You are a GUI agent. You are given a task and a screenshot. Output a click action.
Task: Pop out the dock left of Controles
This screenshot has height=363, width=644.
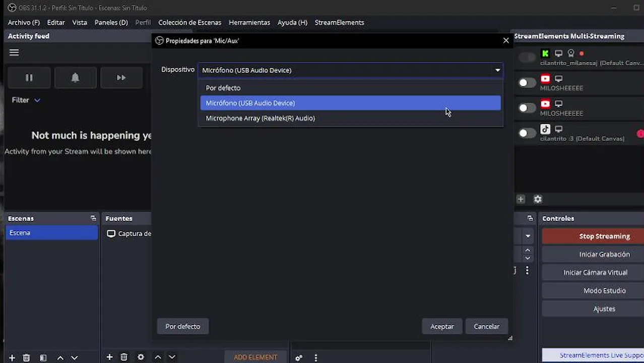530,218
